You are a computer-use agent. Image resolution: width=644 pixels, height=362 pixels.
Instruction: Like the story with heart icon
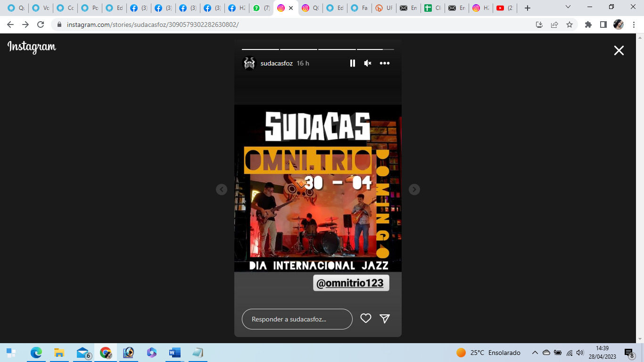point(366,319)
